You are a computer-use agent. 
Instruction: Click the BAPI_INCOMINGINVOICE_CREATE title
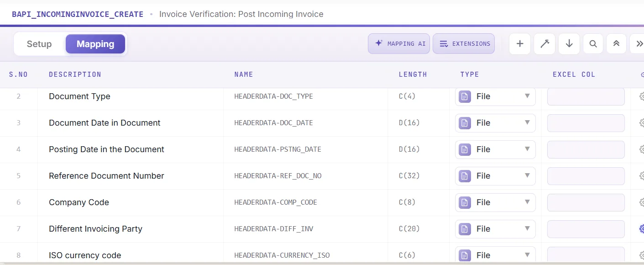coord(78,14)
